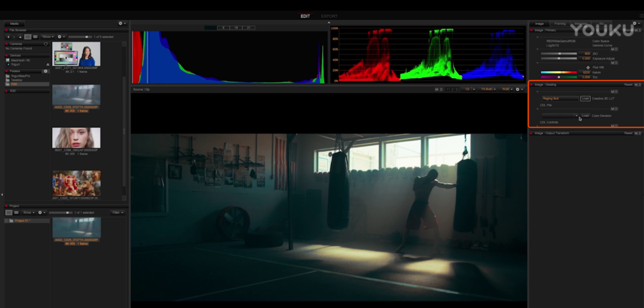Toggle M on the Image Output Transform header
The image size is (644, 308).
[x=636, y=133]
